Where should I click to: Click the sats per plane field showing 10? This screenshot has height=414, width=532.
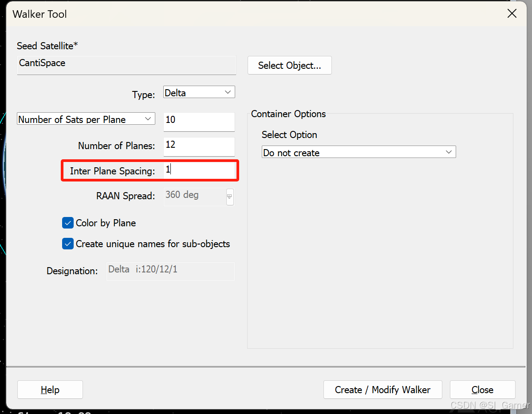(199, 122)
